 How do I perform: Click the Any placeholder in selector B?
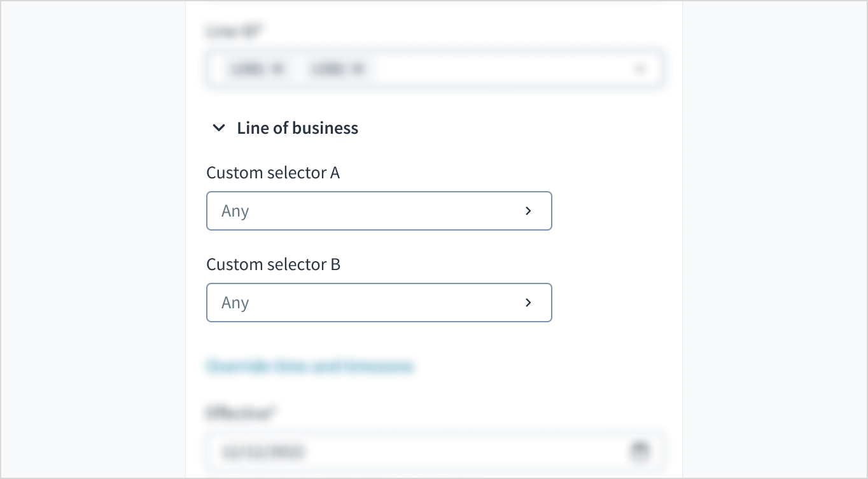click(x=235, y=303)
